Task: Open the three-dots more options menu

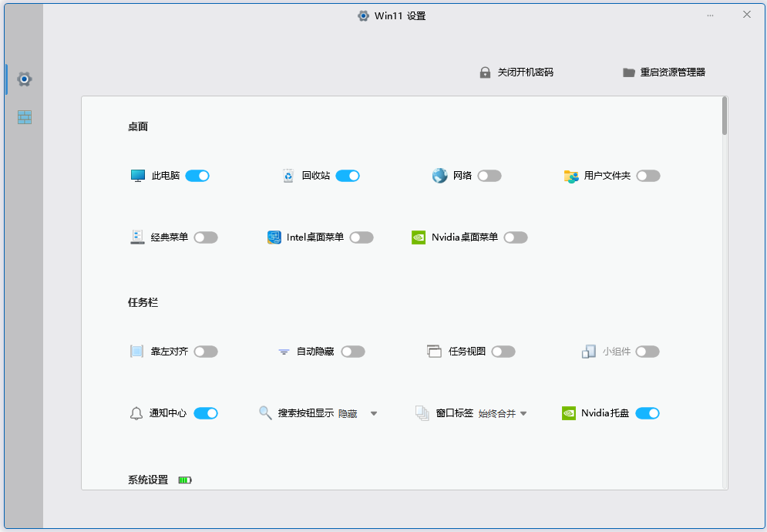Action: point(710,15)
